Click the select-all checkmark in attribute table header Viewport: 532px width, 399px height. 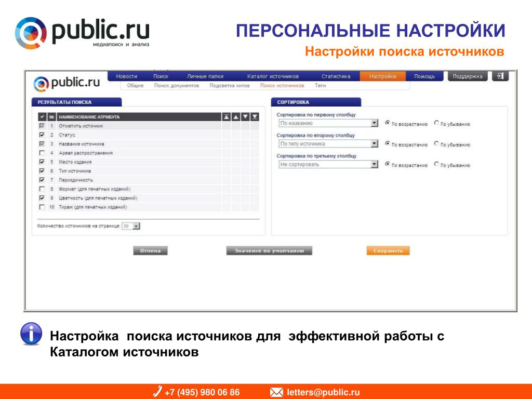click(42, 117)
